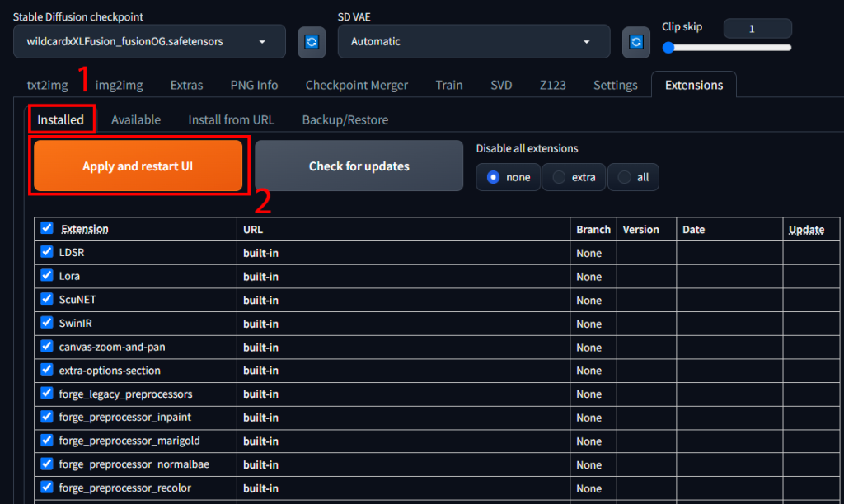Go to the Settings tab

click(615, 85)
